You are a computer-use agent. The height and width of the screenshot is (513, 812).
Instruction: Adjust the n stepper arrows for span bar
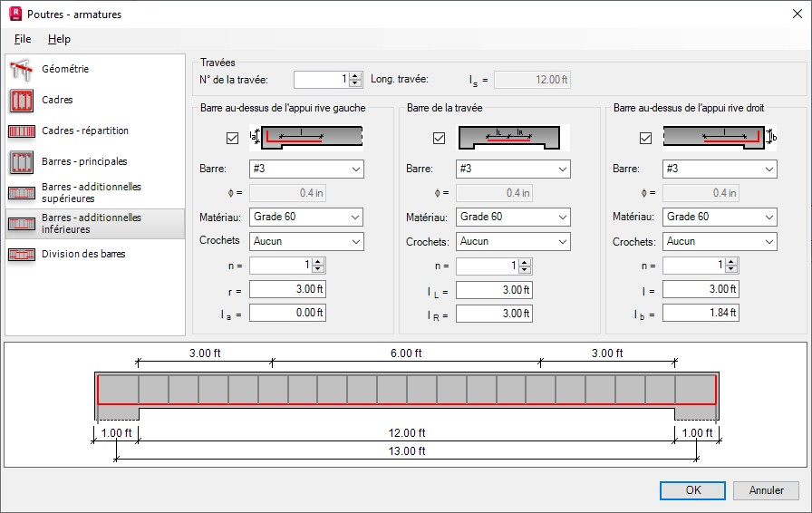[525, 266]
